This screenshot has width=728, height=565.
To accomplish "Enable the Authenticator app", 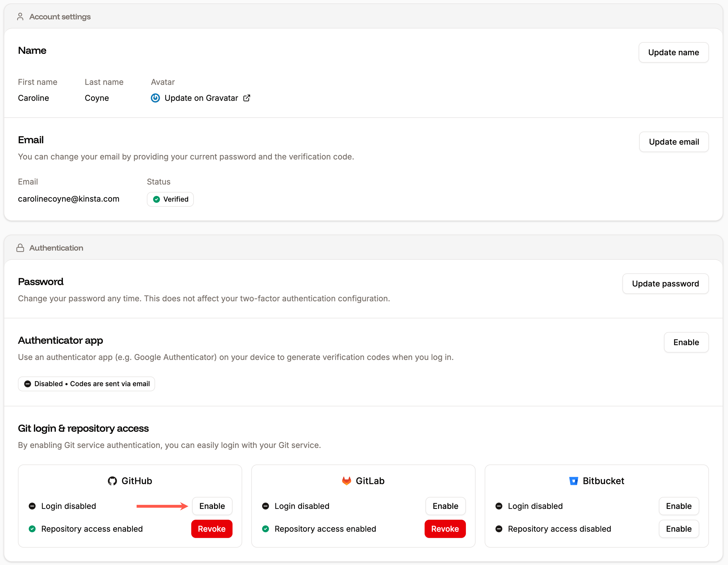I will pyautogui.click(x=686, y=342).
